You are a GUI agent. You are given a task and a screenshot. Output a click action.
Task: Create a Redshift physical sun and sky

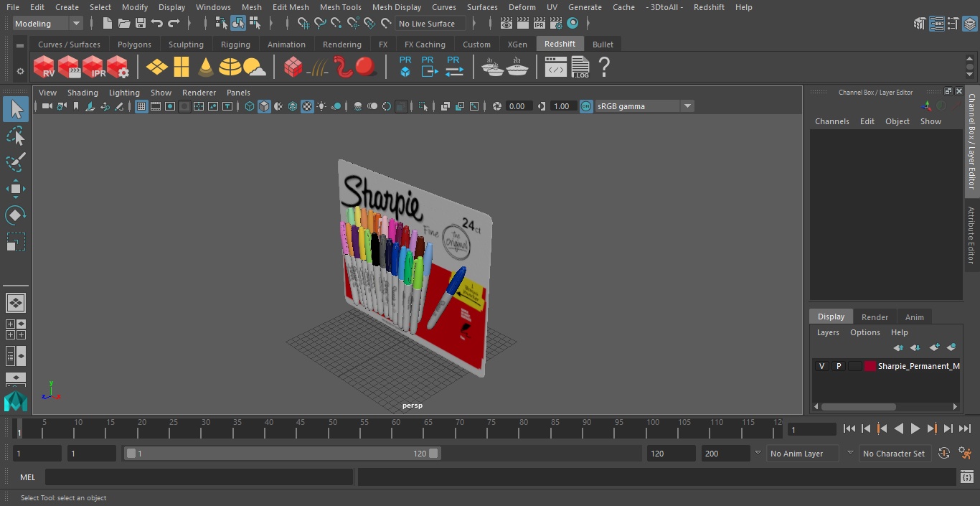pyautogui.click(x=255, y=67)
